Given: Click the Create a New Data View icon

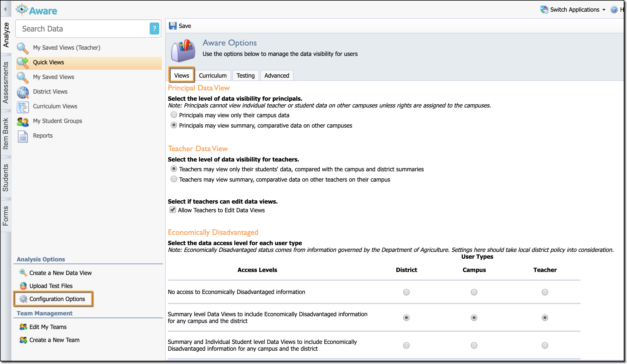Looking at the screenshot, I should pos(23,273).
